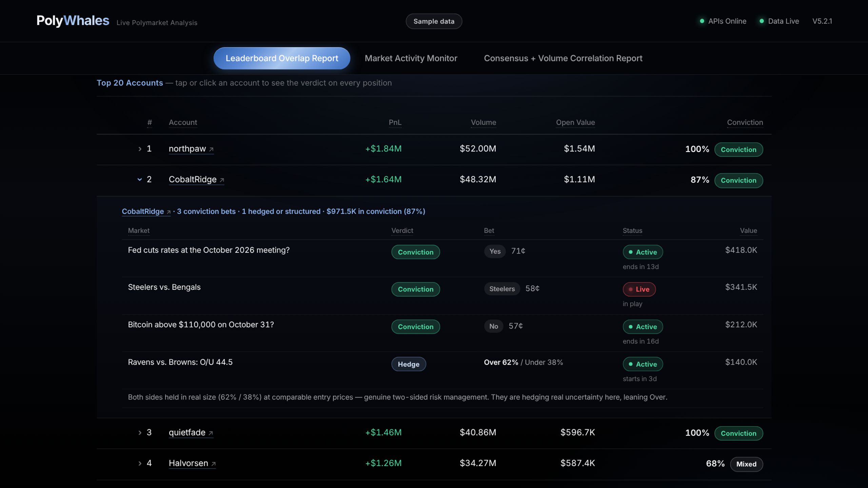Click the Sample data pill button
868x488 pixels.
pyautogui.click(x=434, y=21)
